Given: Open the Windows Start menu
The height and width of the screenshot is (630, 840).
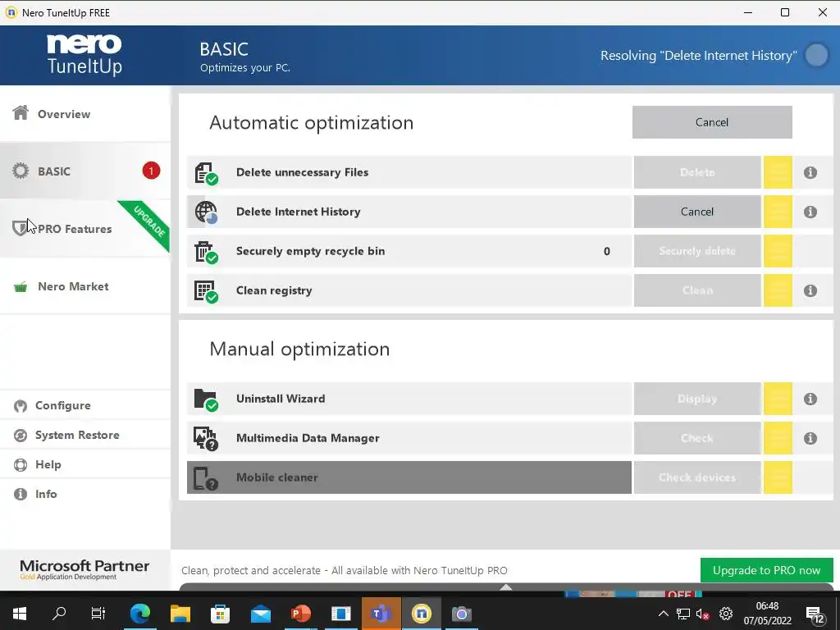Looking at the screenshot, I should (20, 614).
